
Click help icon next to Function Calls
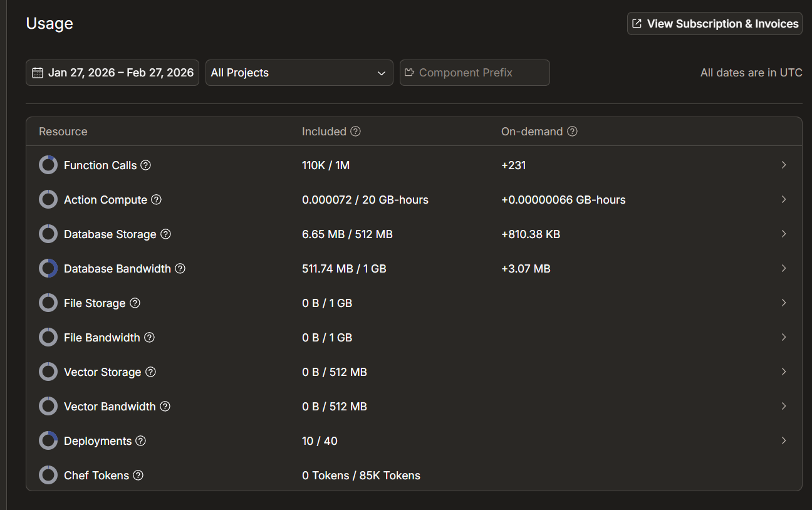tap(146, 165)
